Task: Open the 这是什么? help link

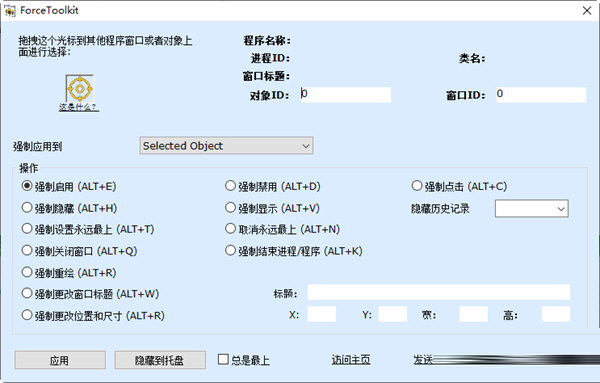Action: coord(79,108)
